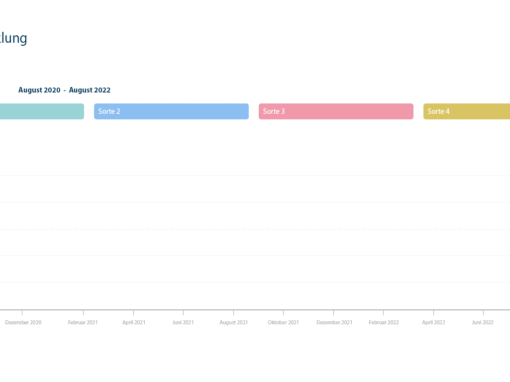Select the Juni 2022 axis label
Screen dimensions: 510x382
(x=483, y=322)
